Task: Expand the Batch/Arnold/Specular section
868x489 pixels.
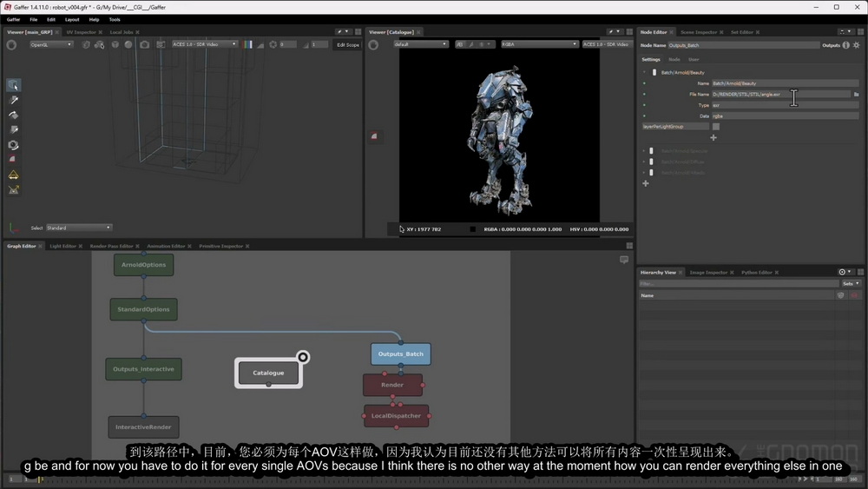Action: (644, 150)
